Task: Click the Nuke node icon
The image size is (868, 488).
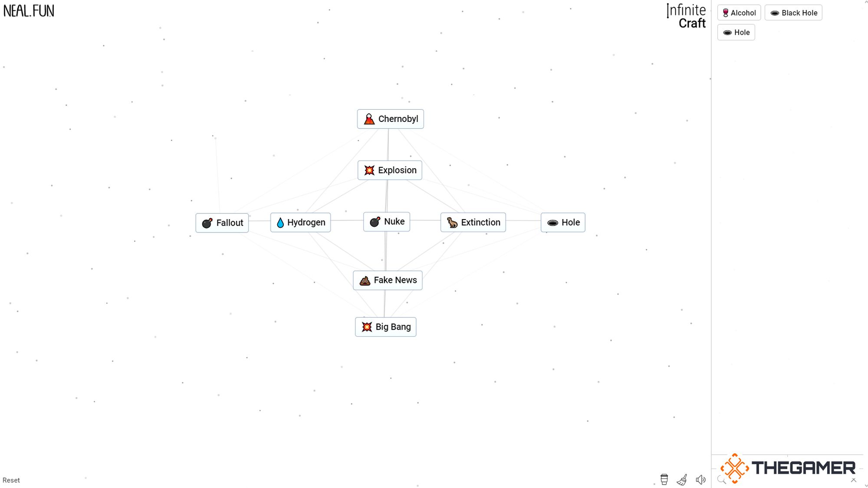Action: (x=375, y=221)
